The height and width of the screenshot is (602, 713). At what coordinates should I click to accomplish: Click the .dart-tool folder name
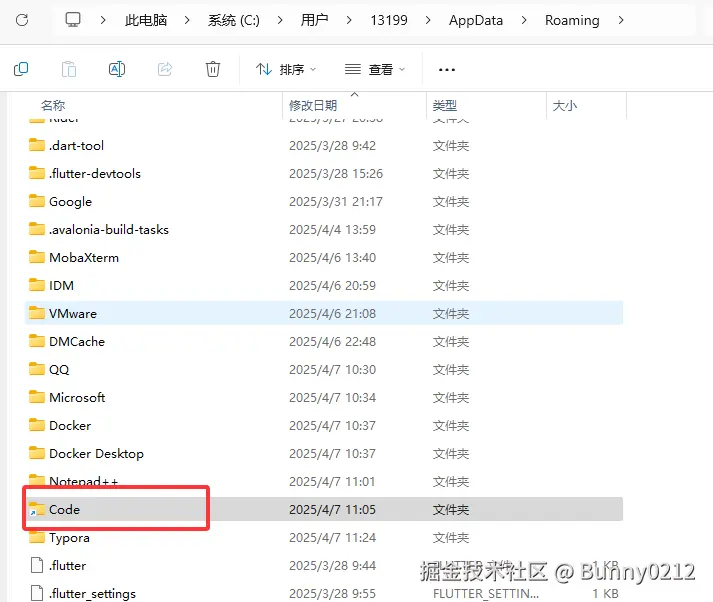point(76,145)
